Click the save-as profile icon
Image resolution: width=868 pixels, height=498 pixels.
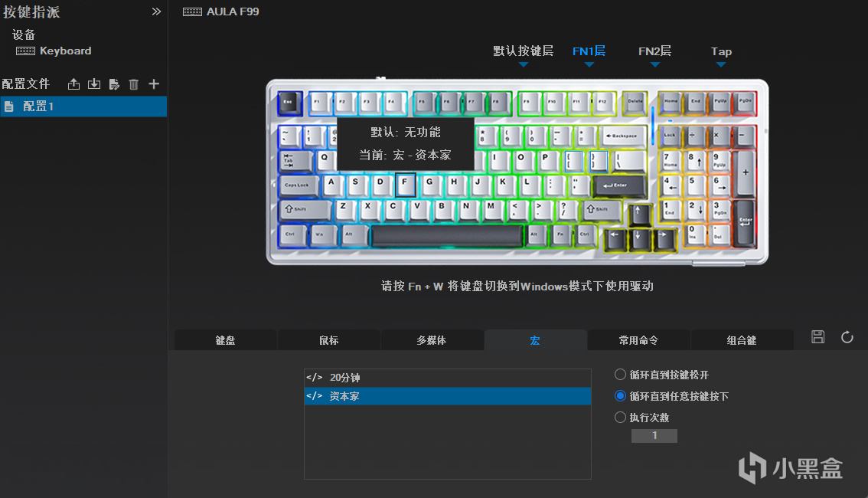114,84
